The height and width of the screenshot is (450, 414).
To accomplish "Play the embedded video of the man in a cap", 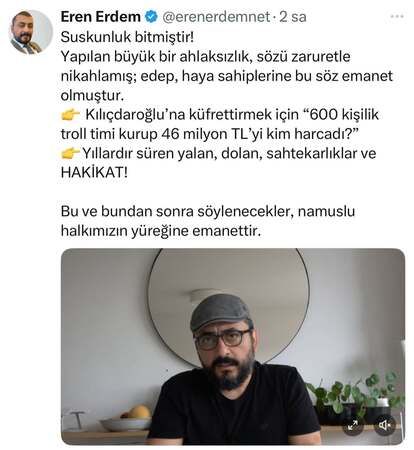I will (x=233, y=347).
